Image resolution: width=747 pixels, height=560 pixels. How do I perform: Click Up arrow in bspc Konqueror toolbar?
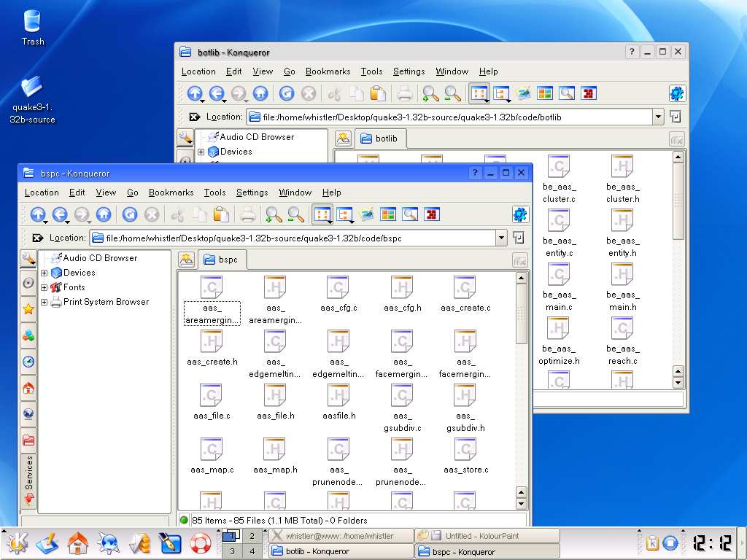(38, 215)
